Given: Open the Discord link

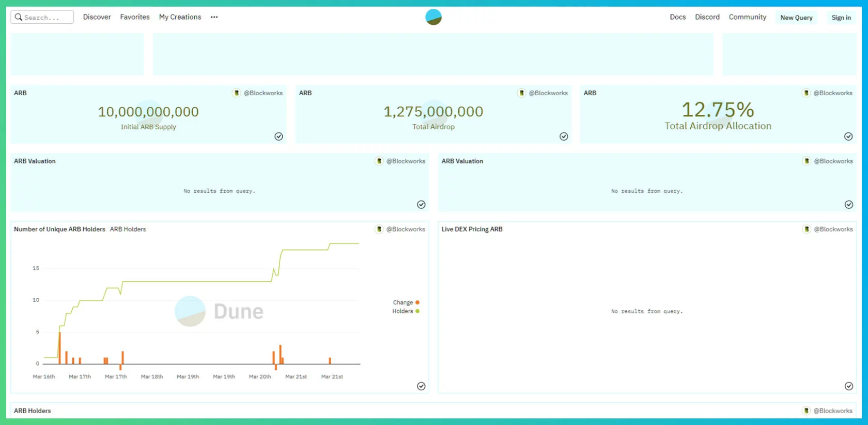Looking at the screenshot, I should [707, 17].
